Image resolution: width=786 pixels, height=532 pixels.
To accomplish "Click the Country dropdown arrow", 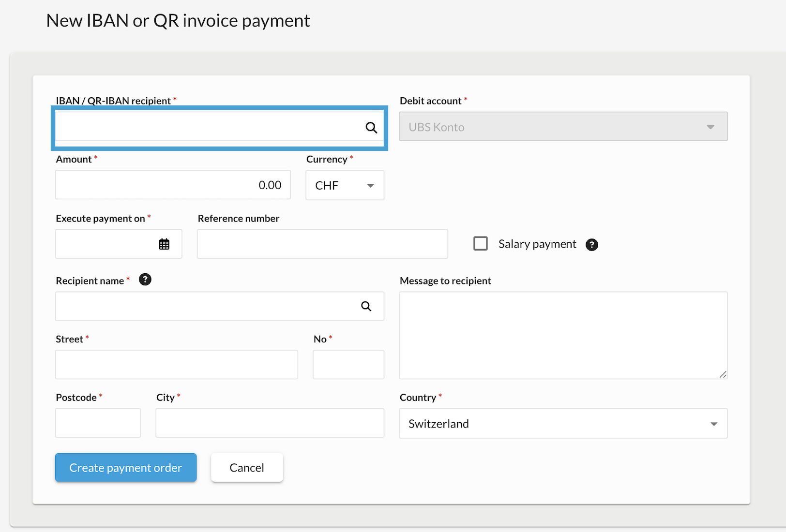I will (x=713, y=424).
